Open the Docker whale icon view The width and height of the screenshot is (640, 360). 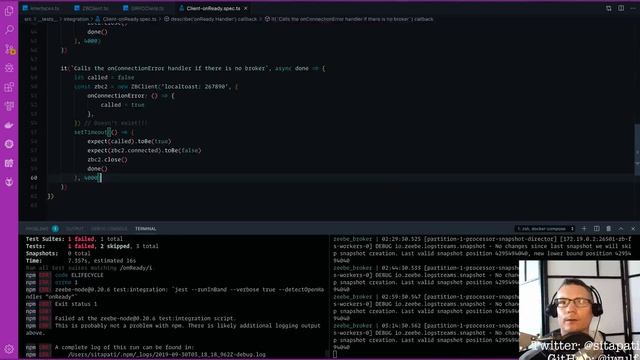tap(9, 125)
